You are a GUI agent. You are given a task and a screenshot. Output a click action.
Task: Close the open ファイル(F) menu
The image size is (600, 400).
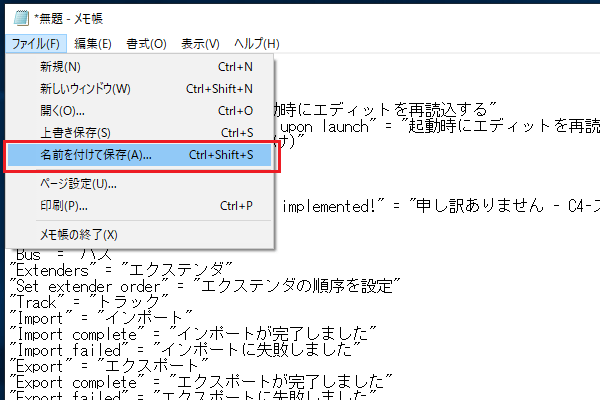tap(35, 44)
